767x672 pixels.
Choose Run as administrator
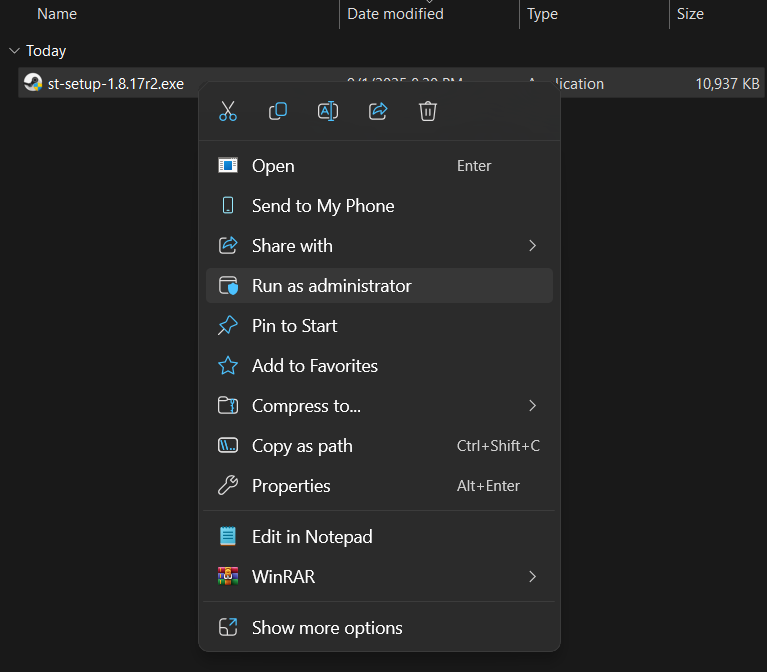[x=379, y=286]
